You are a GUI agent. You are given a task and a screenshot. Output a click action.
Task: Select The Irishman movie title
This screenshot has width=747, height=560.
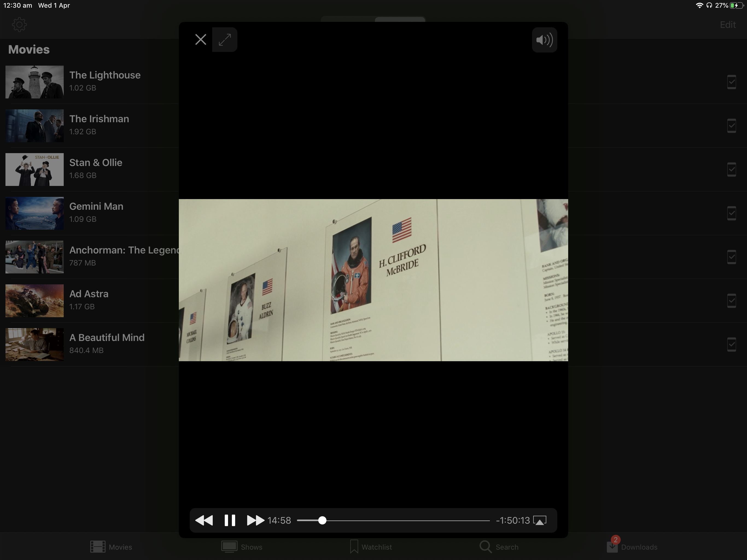[99, 119]
